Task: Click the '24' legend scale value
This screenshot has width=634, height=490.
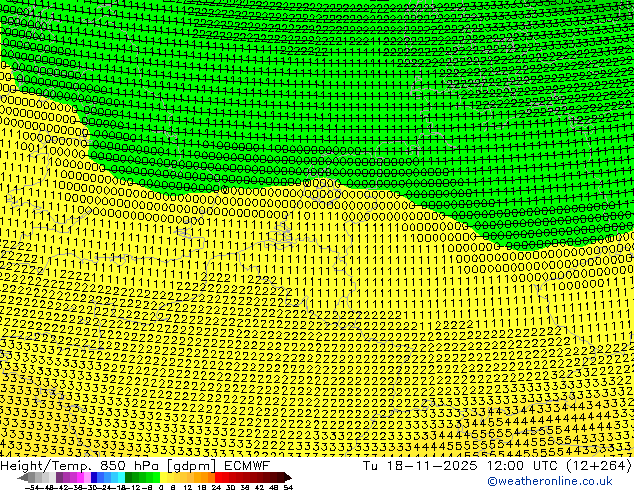Action: point(216,488)
